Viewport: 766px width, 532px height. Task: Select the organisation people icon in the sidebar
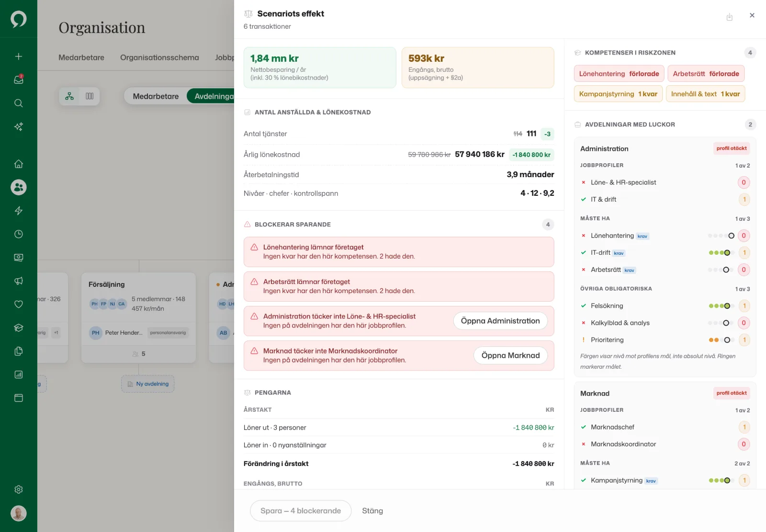click(x=19, y=187)
